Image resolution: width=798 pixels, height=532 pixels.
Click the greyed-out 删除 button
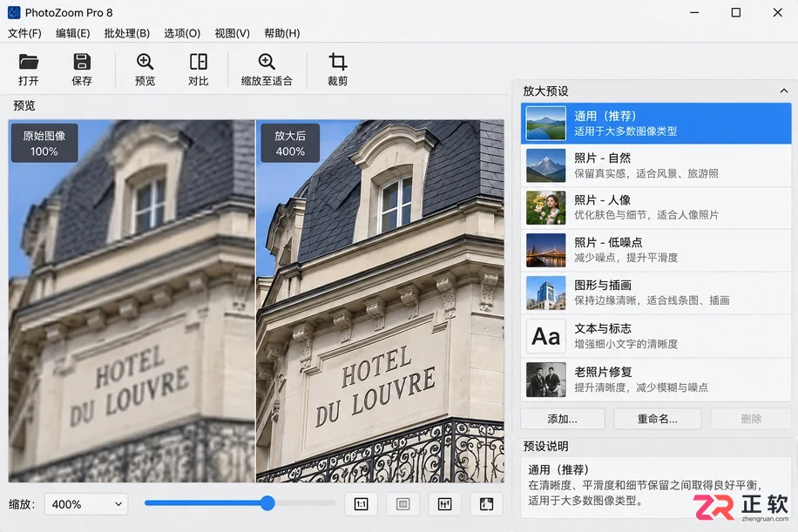(x=751, y=419)
